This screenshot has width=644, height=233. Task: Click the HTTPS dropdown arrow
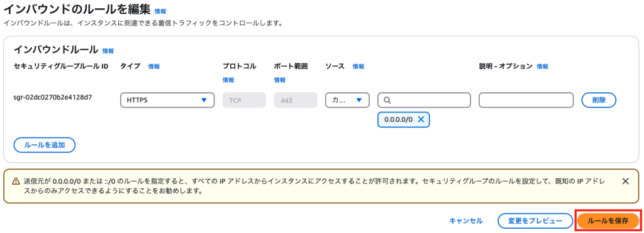(x=204, y=100)
